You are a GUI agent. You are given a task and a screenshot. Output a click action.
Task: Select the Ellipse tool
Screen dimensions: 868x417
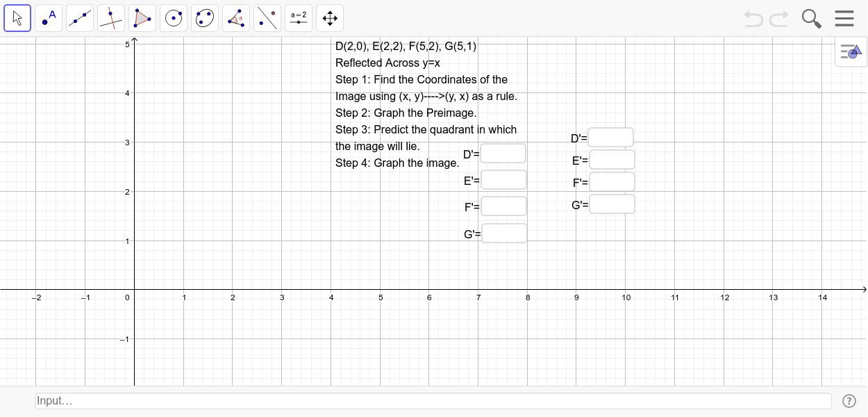coord(205,18)
